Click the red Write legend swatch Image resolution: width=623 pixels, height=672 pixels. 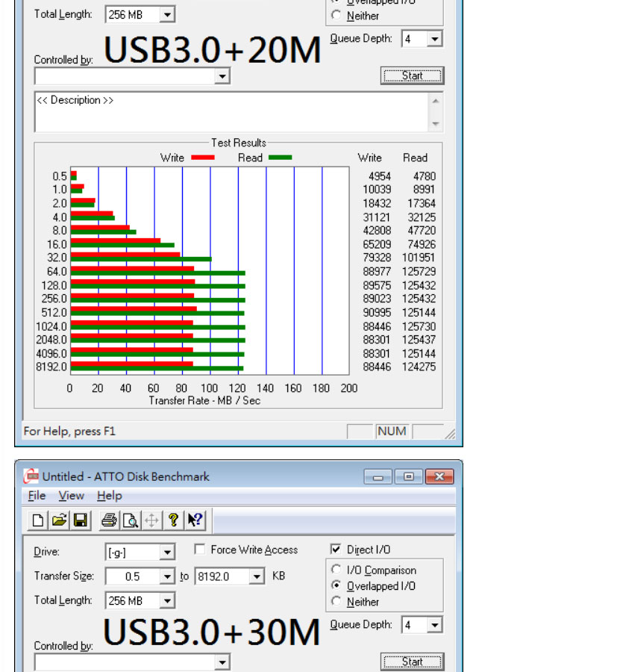(202, 158)
